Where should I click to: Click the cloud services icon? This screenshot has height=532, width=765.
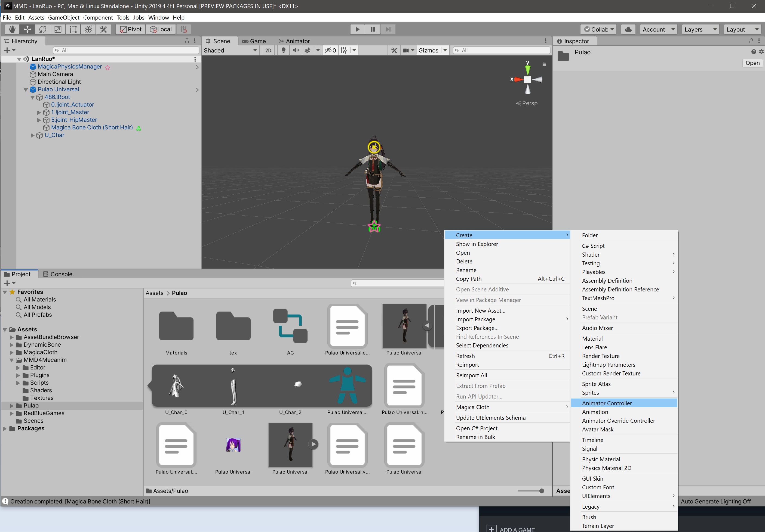[628, 29]
